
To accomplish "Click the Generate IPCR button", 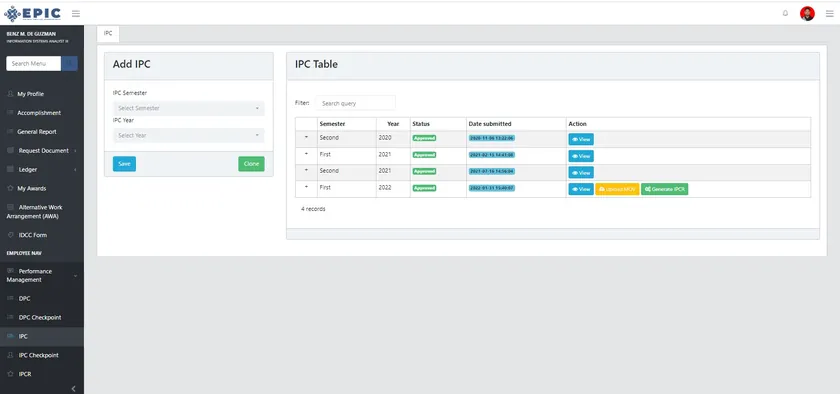I will (664, 189).
